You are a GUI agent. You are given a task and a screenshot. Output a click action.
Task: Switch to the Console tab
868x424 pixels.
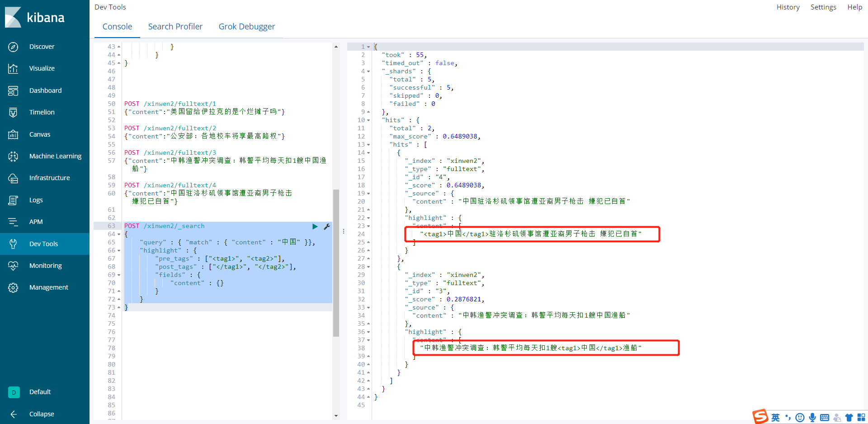click(x=118, y=27)
